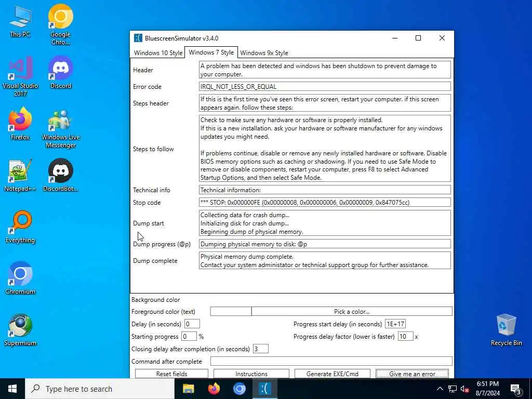Select Windows Live Messenger desktop icon
Image resolution: width=532 pixels, height=399 pixels.
click(60, 128)
